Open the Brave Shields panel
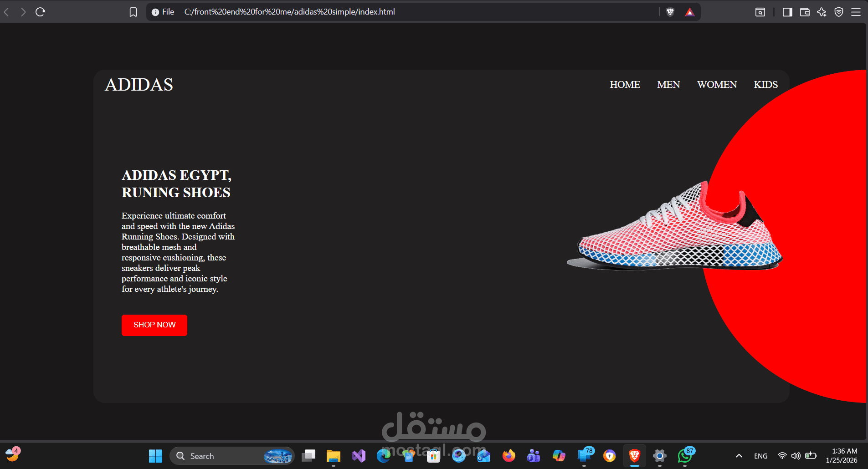This screenshot has width=868, height=469. 671,12
